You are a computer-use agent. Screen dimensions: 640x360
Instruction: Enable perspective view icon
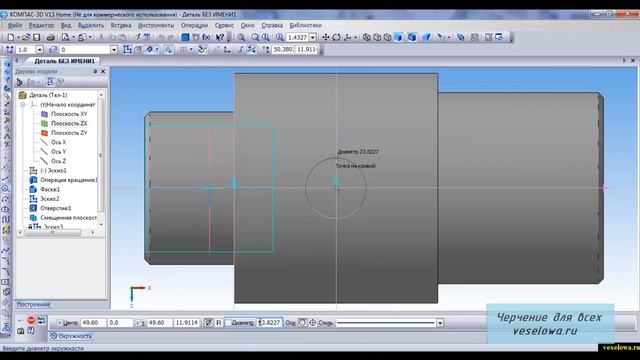pos(427,37)
